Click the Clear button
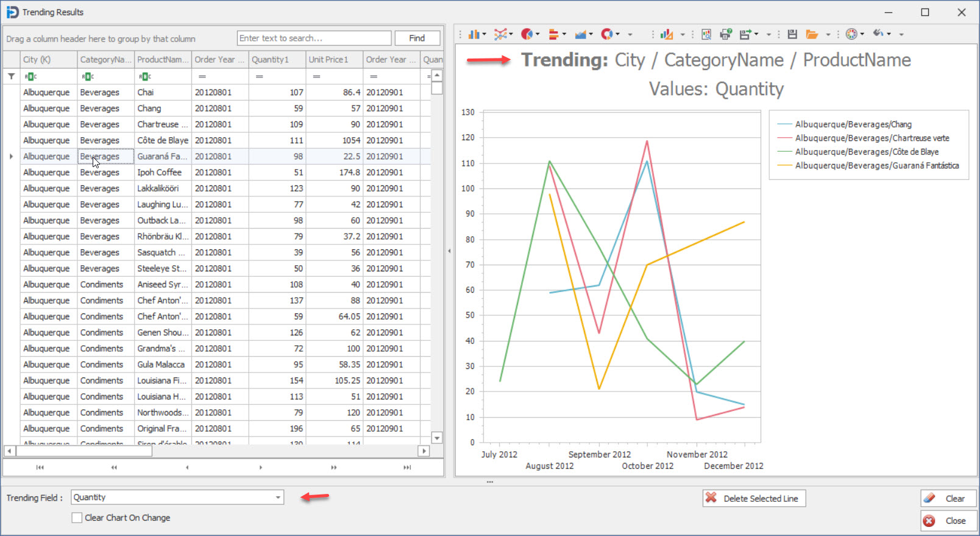 [x=948, y=498]
